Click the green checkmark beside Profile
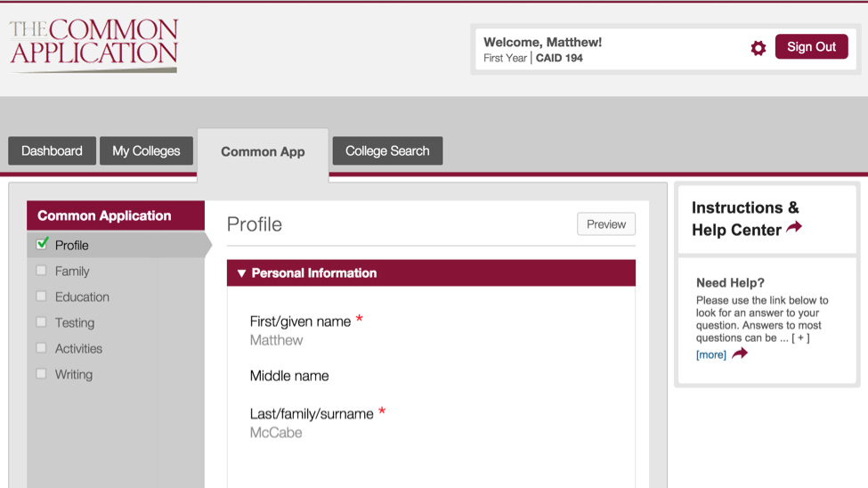Viewport: 868px width, 488px height. click(x=42, y=243)
